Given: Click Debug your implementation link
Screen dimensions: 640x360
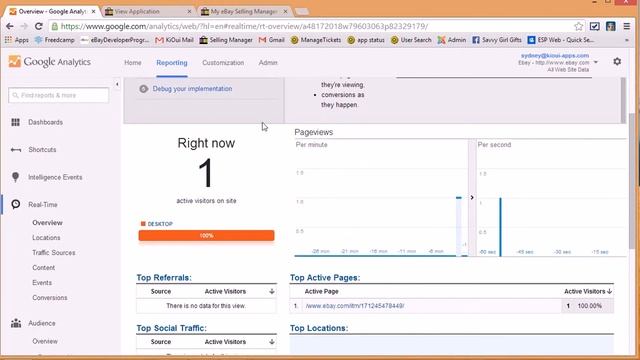Looking at the screenshot, I should [192, 89].
